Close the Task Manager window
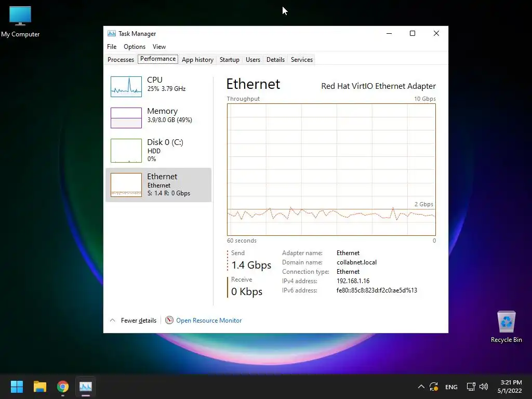Image resolution: width=532 pixels, height=399 pixels. pyautogui.click(x=436, y=33)
